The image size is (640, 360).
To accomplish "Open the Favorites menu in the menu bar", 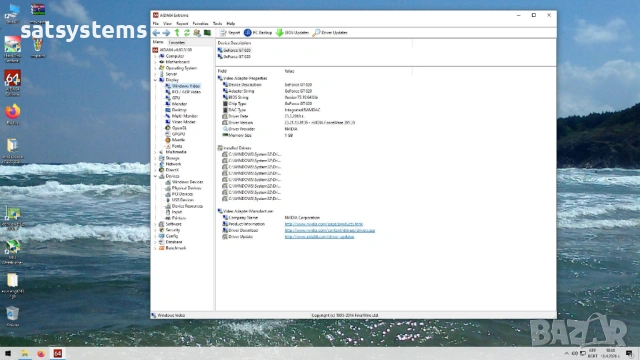I will [x=200, y=24].
